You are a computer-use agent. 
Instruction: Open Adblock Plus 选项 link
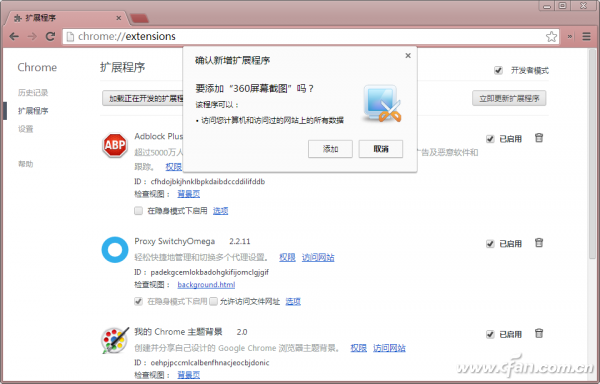(x=220, y=211)
